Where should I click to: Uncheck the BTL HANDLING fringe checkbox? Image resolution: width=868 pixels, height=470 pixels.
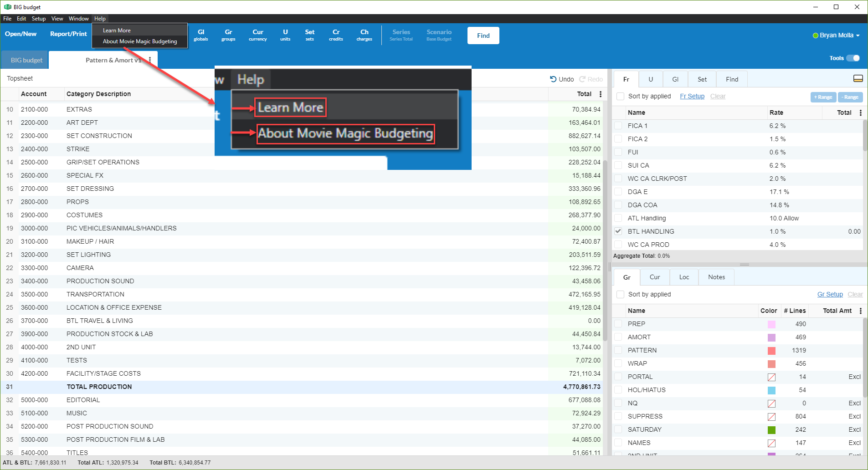coord(618,231)
